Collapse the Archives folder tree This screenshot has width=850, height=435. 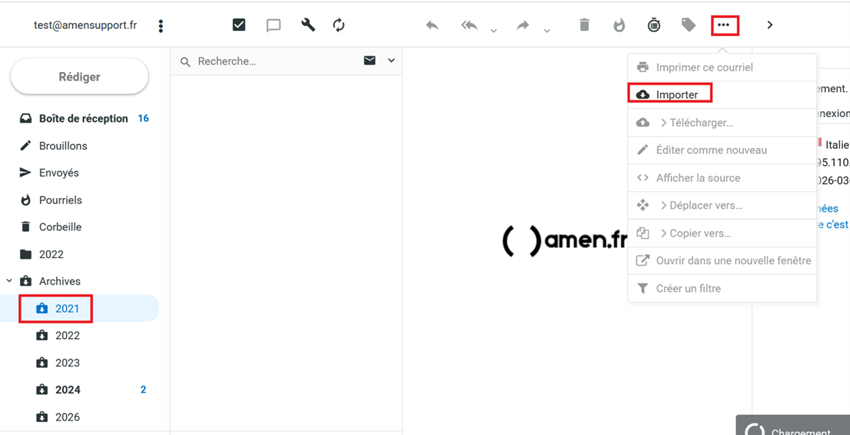point(10,281)
